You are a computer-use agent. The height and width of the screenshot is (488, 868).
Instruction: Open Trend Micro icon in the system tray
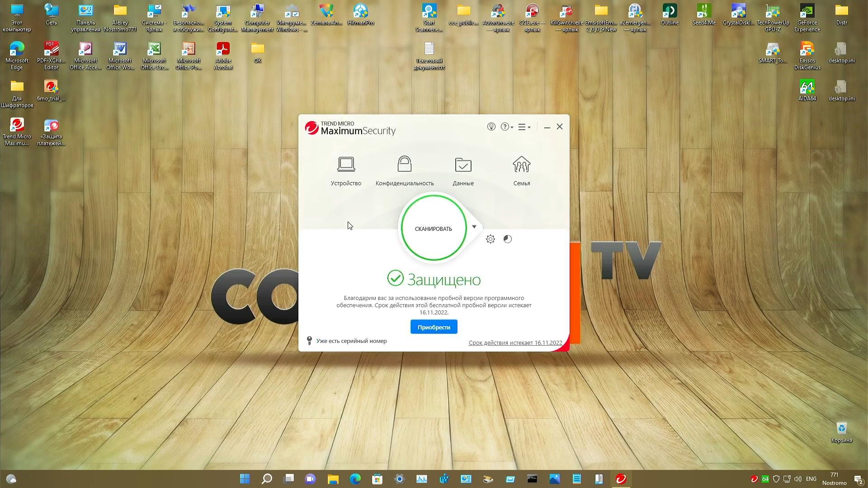[x=754, y=479]
